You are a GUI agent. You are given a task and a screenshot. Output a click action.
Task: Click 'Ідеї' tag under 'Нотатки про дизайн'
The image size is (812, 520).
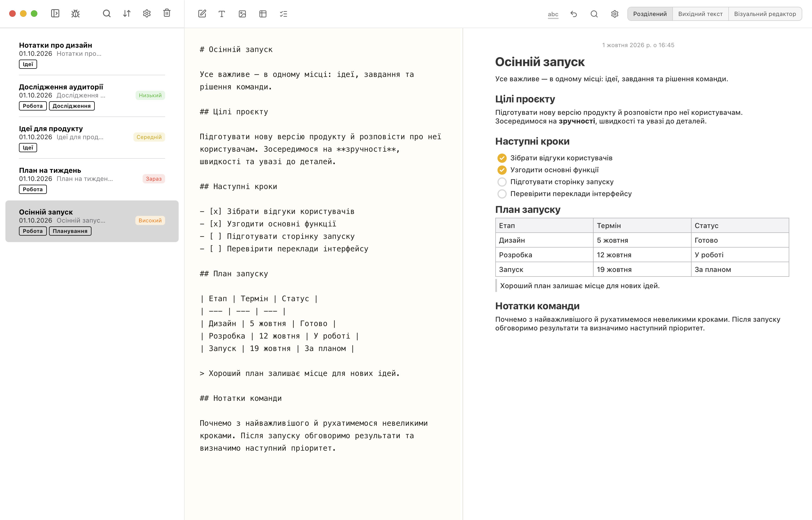pyautogui.click(x=28, y=64)
